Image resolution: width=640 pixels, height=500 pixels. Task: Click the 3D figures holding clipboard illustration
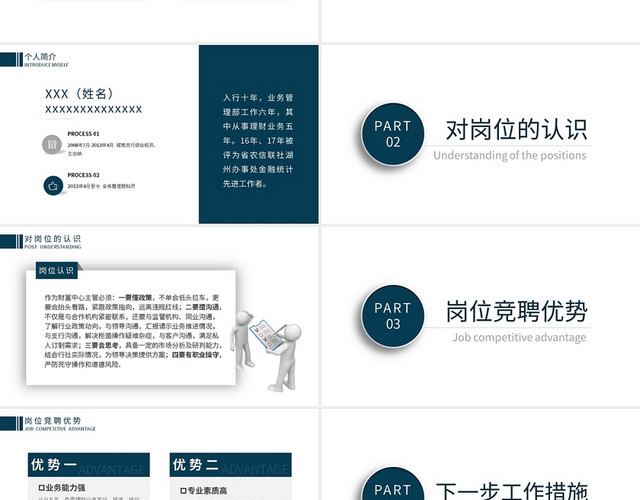(x=266, y=350)
